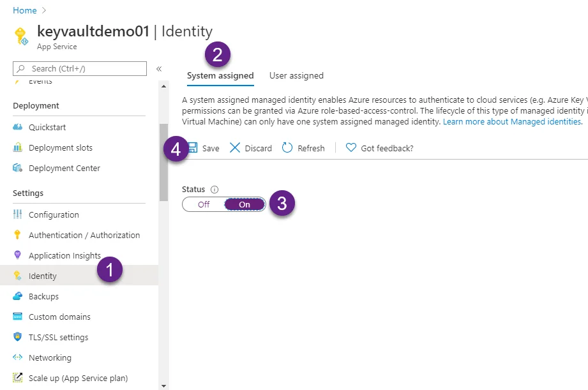Click the Status label text
Screen dimensions: 588x390
click(x=193, y=190)
